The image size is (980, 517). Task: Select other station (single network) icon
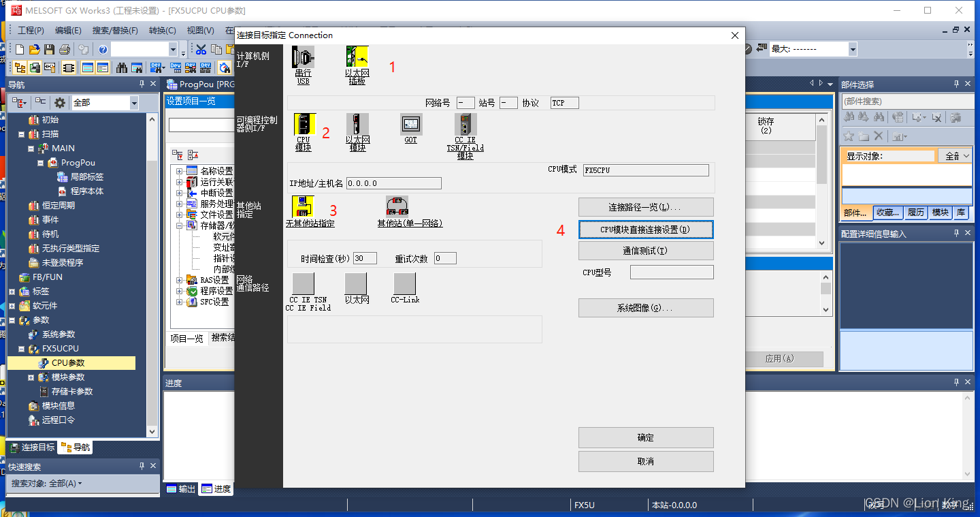tap(397, 206)
